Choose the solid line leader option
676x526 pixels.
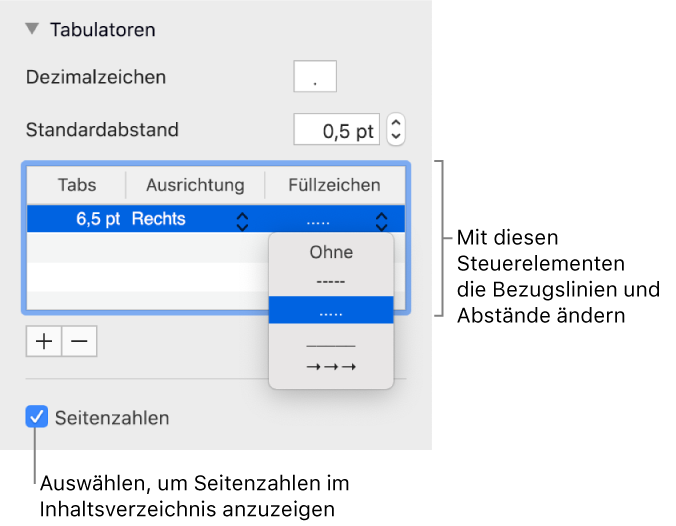click(331, 345)
